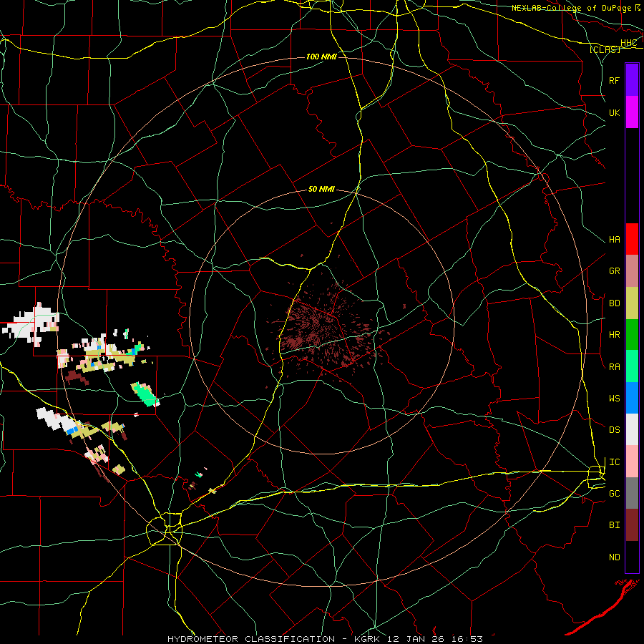Click the HR green legend swatch
Image resolution: width=644 pixels, height=644 pixels.
632,335
